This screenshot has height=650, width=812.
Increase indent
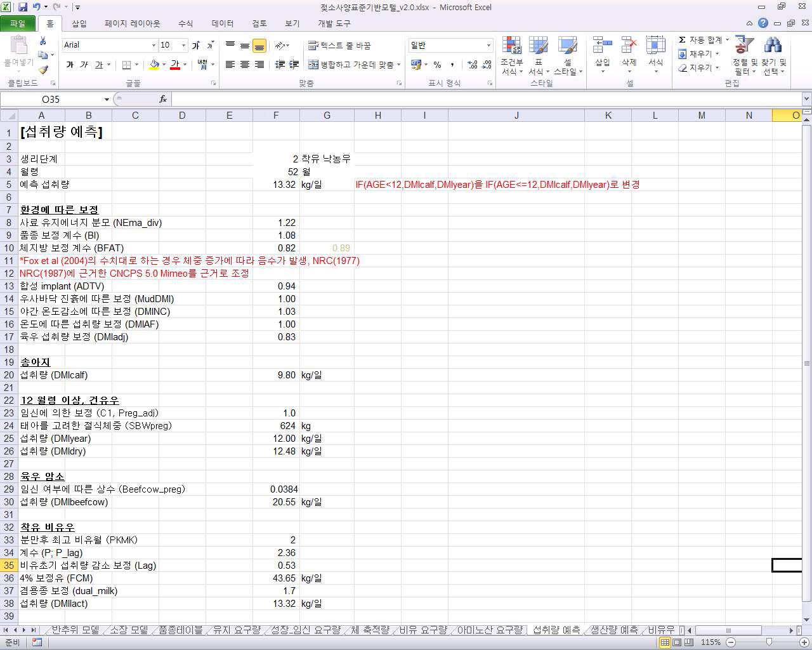tap(294, 65)
